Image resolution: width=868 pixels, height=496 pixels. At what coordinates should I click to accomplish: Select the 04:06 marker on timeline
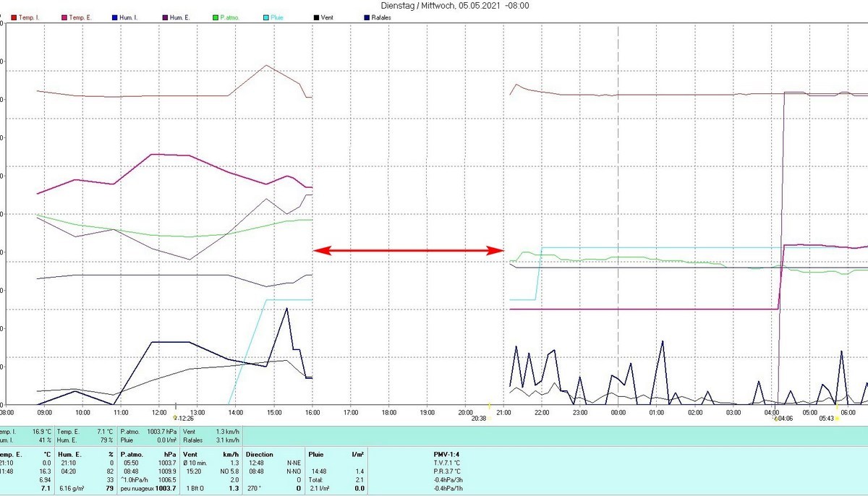tap(783, 418)
